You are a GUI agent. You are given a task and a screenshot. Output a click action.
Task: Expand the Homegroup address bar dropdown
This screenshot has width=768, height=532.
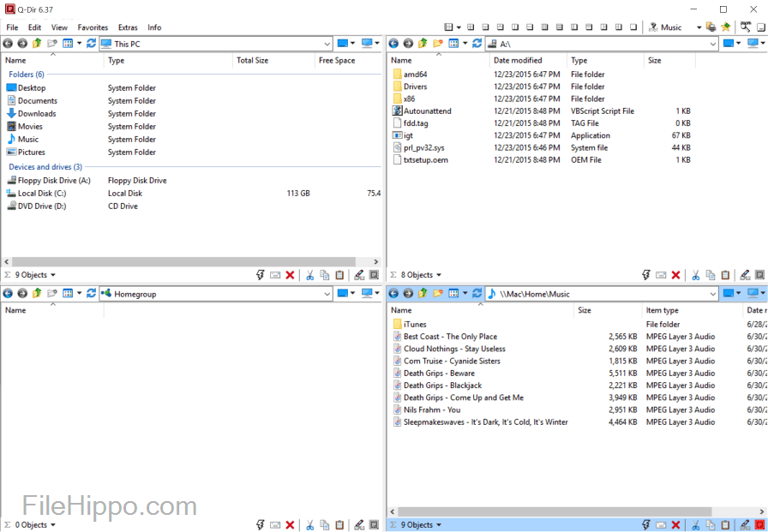pyautogui.click(x=327, y=294)
